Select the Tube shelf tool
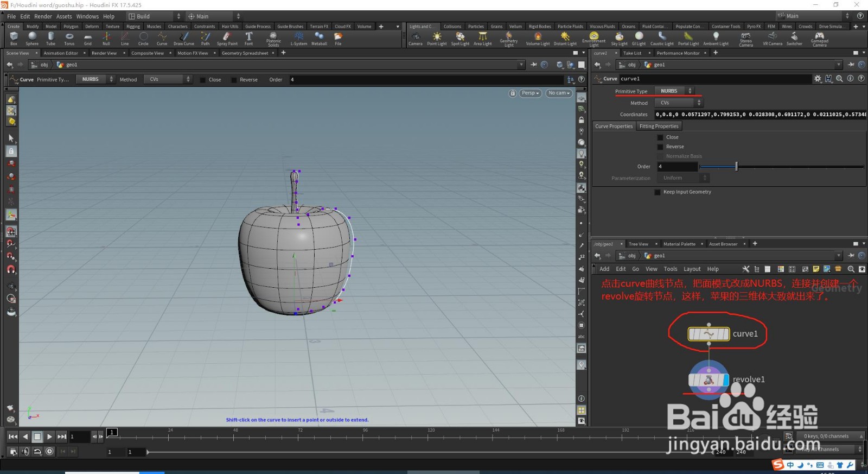Viewport: 868px width, 474px height. (x=50, y=38)
